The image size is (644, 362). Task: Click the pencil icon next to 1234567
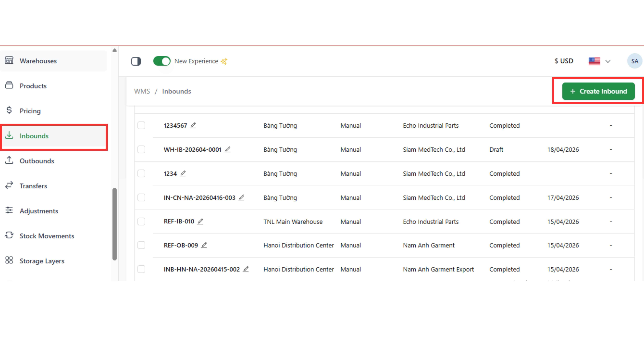tap(193, 125)
